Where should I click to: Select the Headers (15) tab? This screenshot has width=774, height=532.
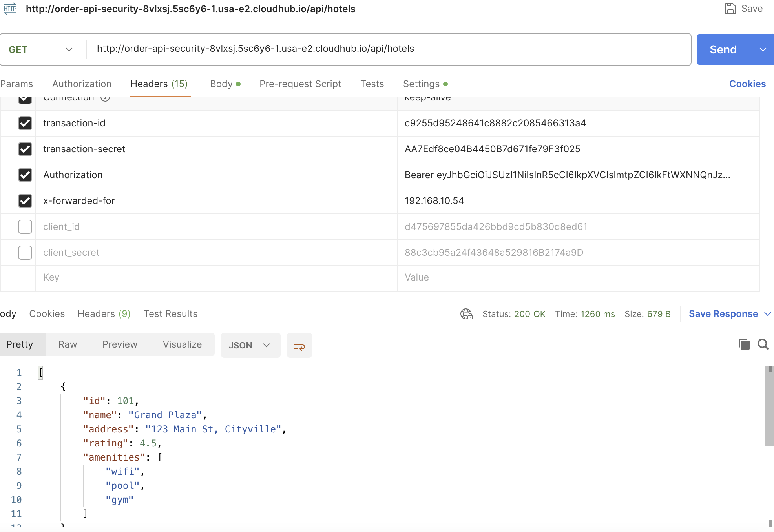click(159, 84)
